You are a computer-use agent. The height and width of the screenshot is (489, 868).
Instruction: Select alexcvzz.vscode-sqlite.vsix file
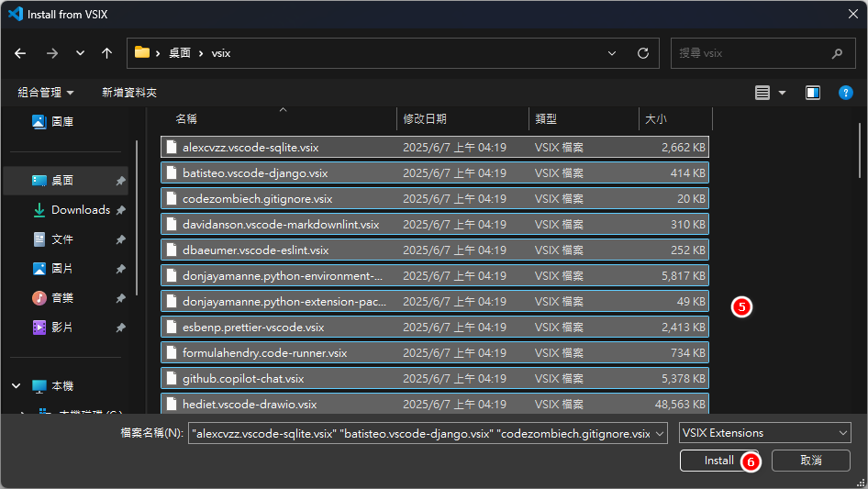(435, 148)
